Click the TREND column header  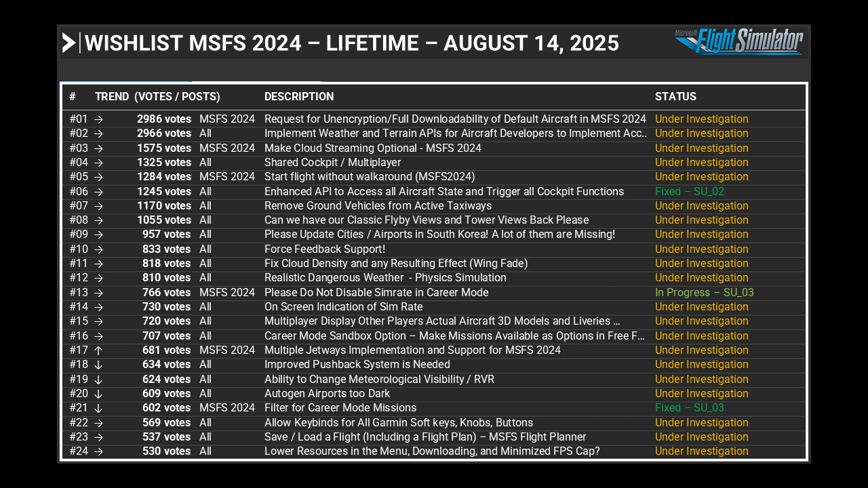pyautogui.click(x=112, y=97)
